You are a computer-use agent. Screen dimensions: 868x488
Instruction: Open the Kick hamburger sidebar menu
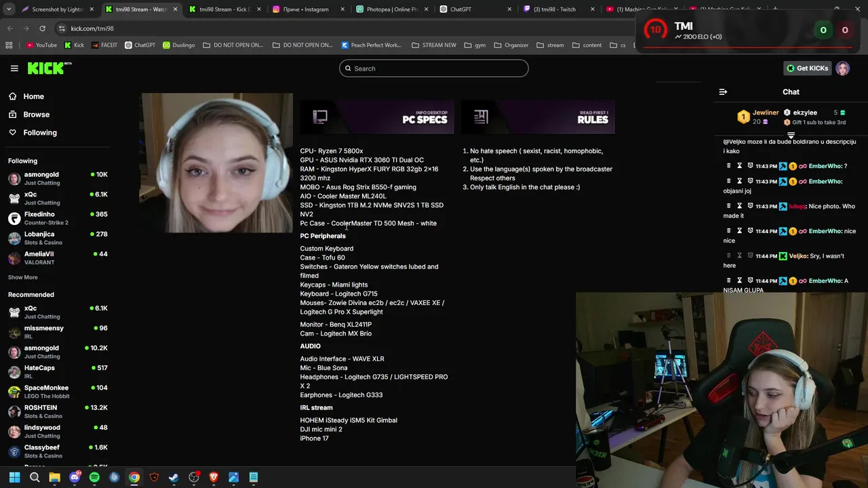pos(14,68)
